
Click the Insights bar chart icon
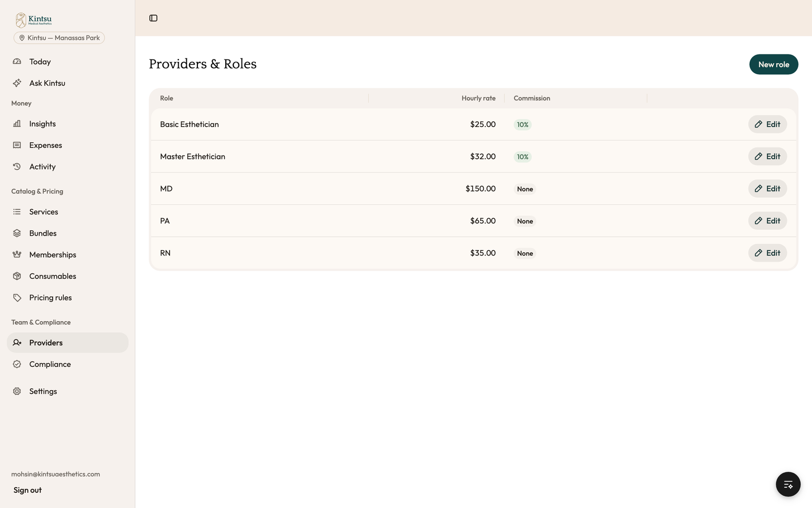[x=17, y=123]
